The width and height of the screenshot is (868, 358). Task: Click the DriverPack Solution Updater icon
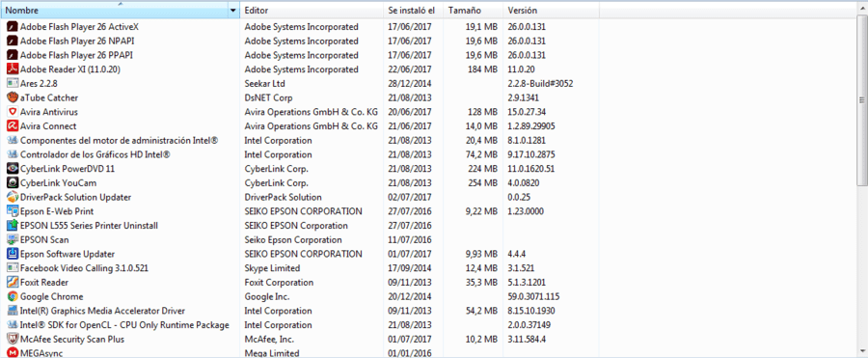[13, 197]
